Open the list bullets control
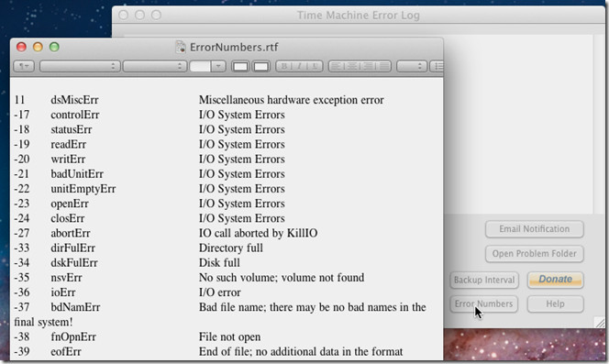The height and width of the screenshot is (364, 609). [437, 66]
